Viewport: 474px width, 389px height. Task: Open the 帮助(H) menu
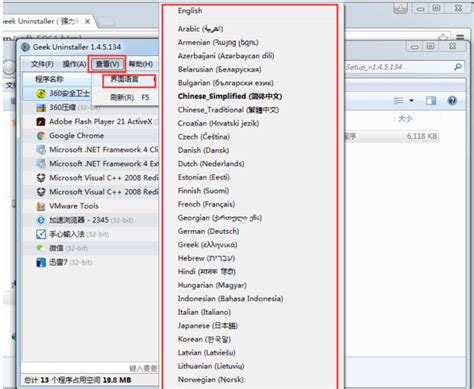pyautogui.click(x=141, y=64)
